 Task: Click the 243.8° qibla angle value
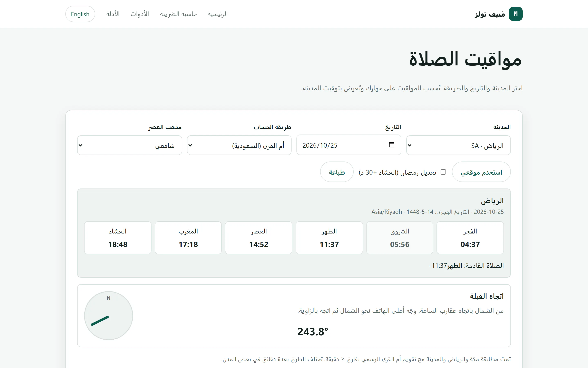tap(313, 332)
